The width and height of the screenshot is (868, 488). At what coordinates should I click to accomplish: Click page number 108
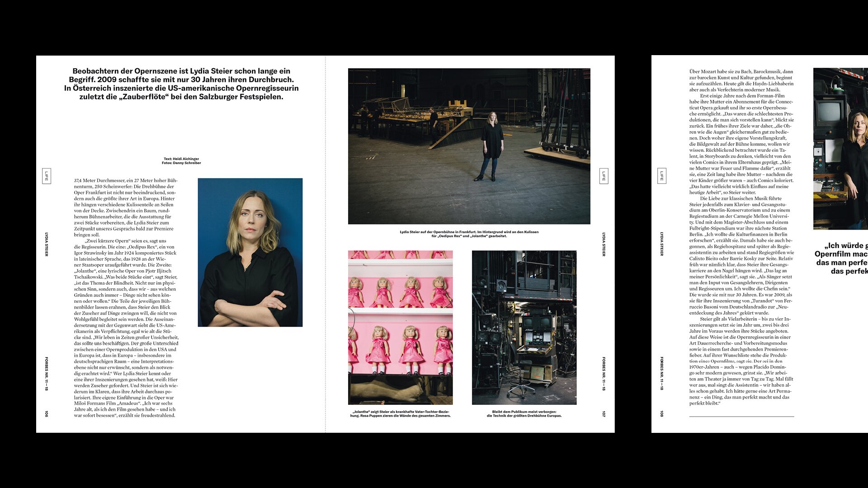(x=662, y=414)
